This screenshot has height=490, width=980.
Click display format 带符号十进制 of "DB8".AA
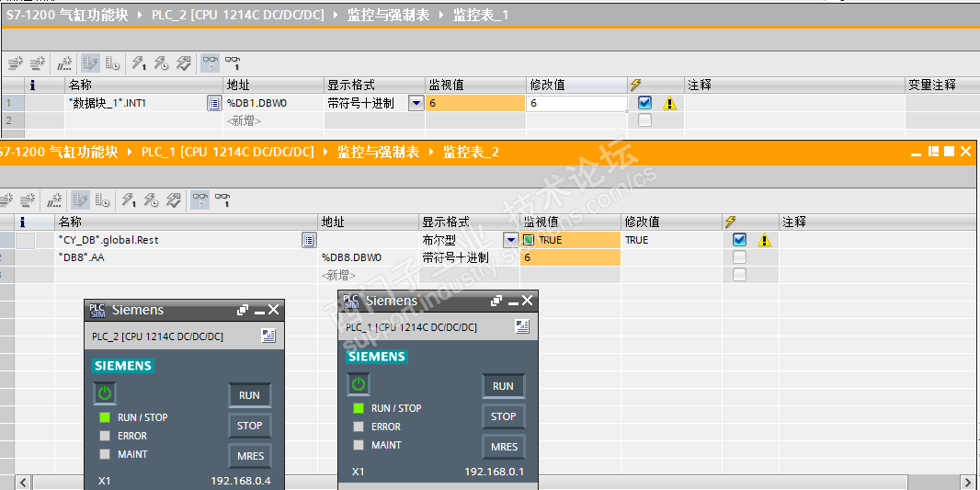pyautogui.click(x=455, y=257)
